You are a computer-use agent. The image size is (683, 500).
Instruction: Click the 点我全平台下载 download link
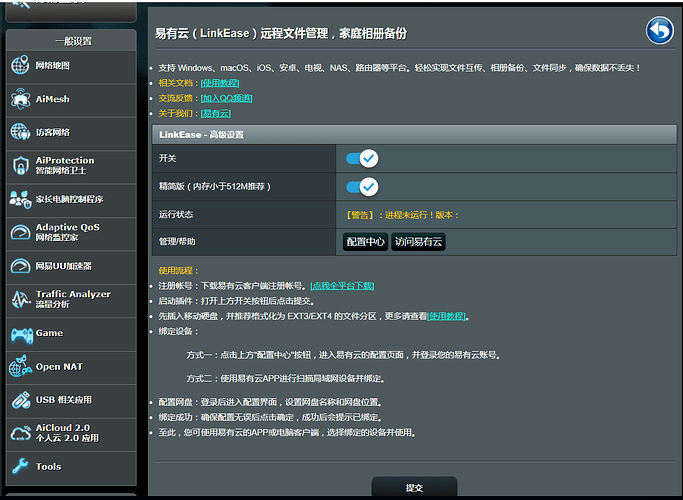[x=342, y=286]
